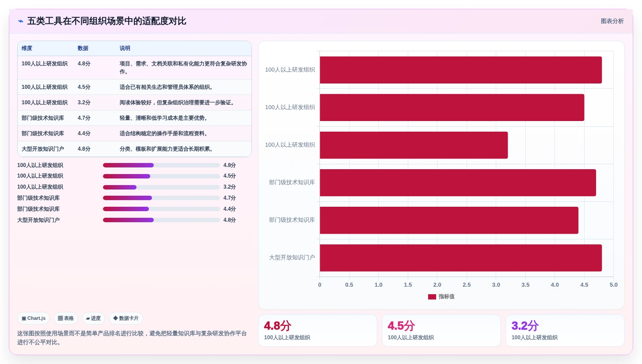Click the 4.7分 cell in the table
642x364 pixels.
tap(95, 118)
